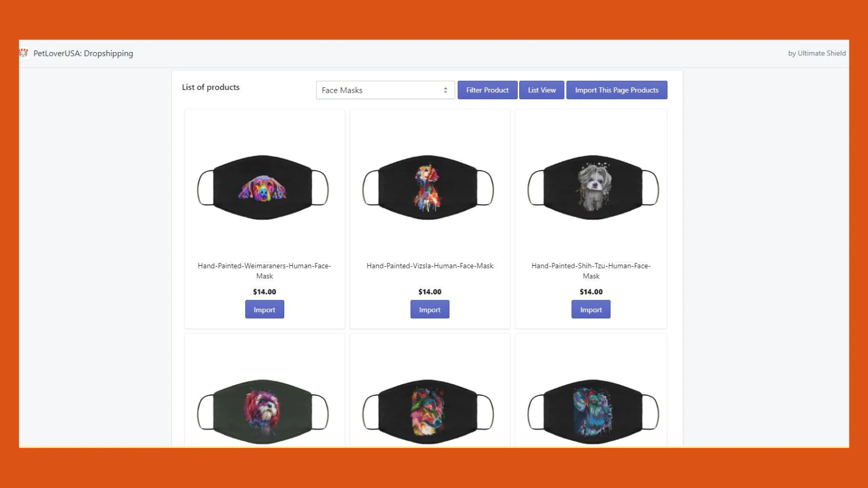This screenshot has height=488, width=868.
Task: Click Import This Page Products button
Action: [x=617, y=90]
